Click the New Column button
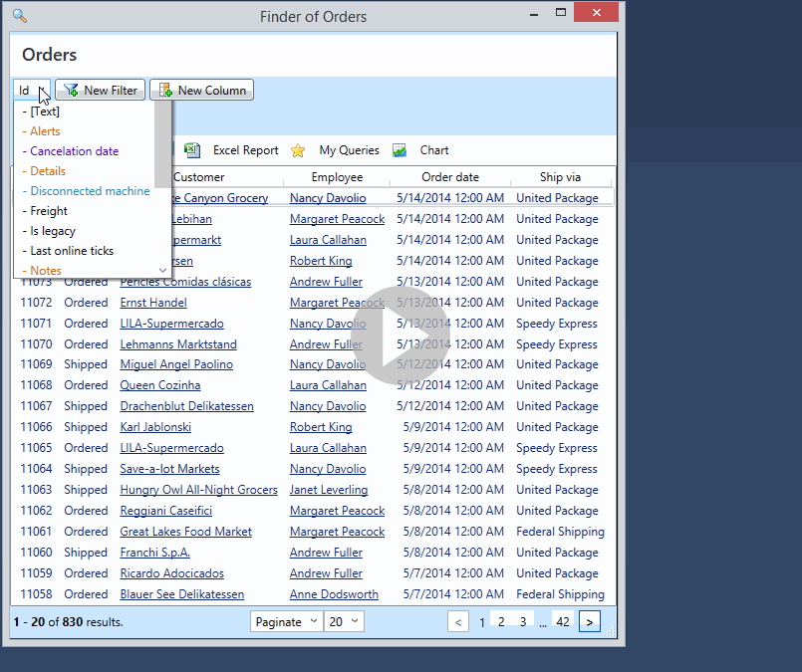This screenshot has height=672, width=802. (x=201, y=91)
